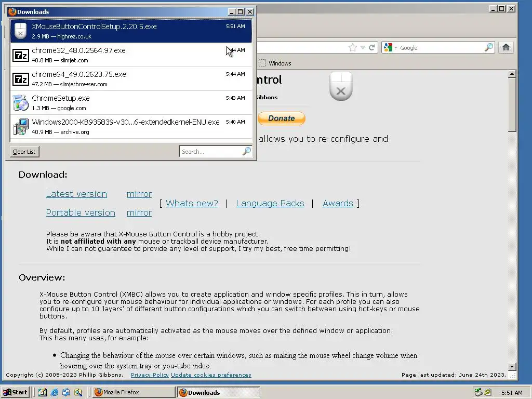Close the Downloads window
The image size is (532, 399).
point(250,12)
